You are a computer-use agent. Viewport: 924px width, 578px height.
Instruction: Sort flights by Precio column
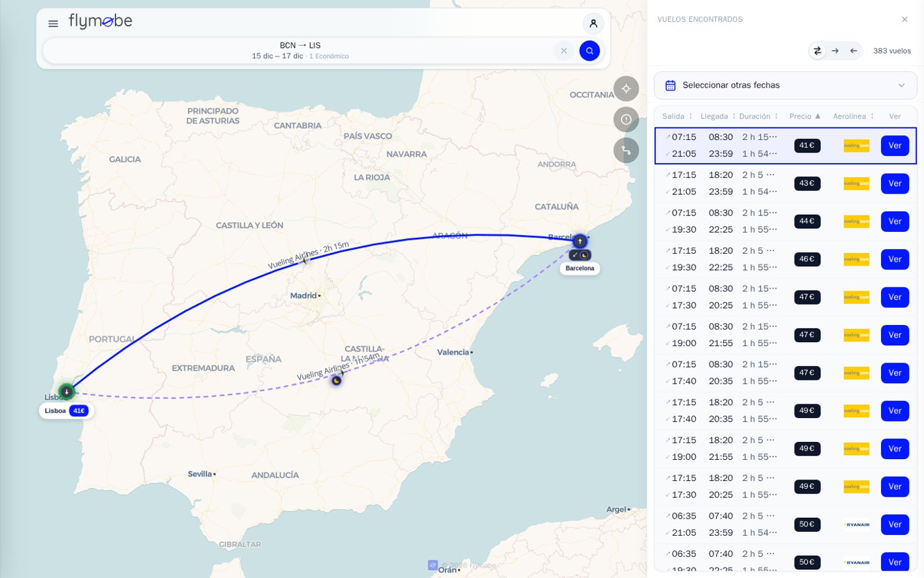point(805,116)
